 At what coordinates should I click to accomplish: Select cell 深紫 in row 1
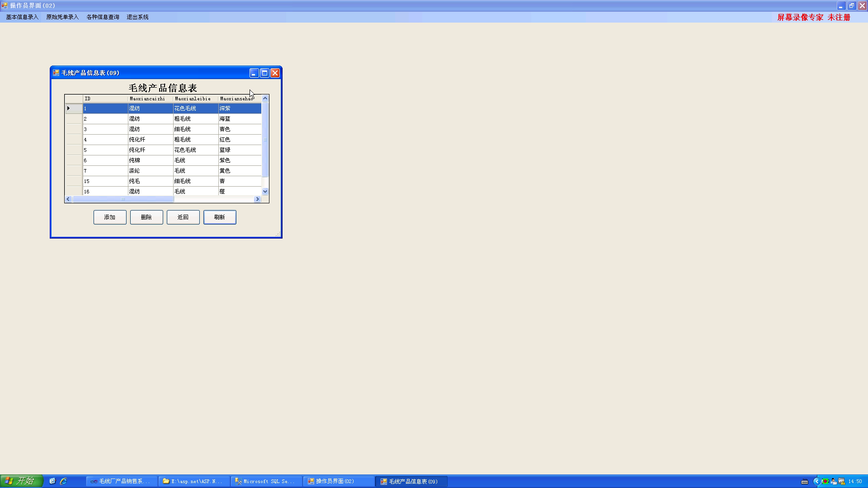[x=240, y=108]
